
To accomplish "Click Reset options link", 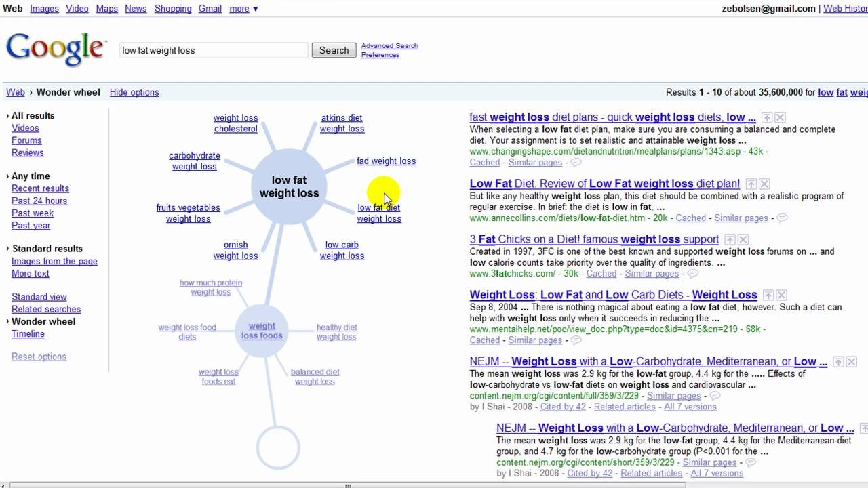I will tap(39, 357).
